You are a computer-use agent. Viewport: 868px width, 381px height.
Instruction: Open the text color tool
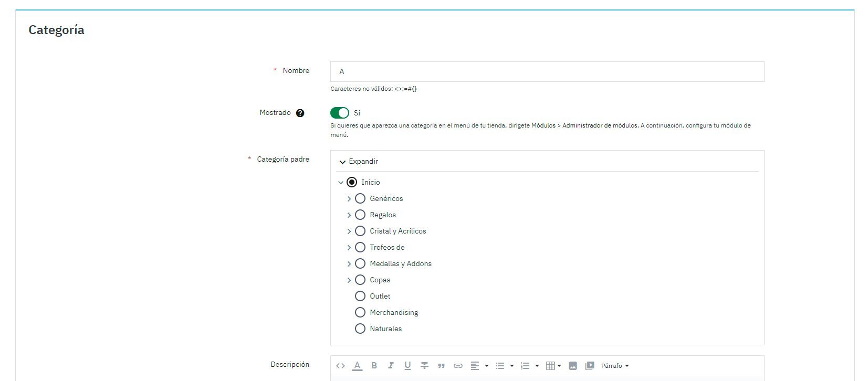pos(357,366)
